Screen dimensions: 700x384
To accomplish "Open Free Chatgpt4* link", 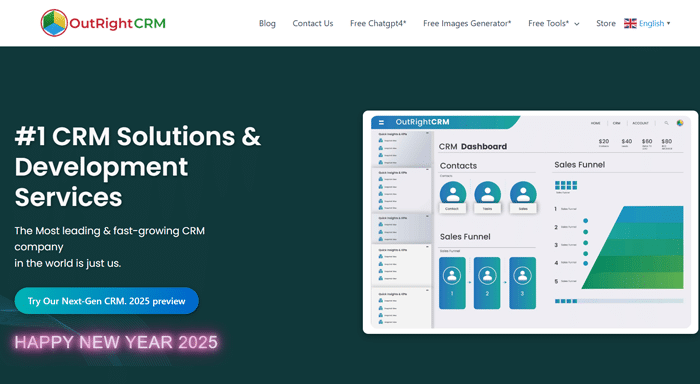I will [x=378, y=23].
